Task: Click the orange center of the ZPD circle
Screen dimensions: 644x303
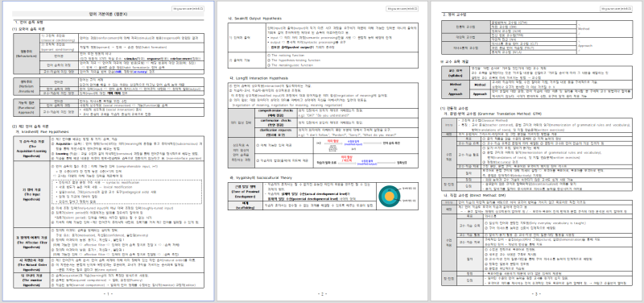Action: [389, 197]
